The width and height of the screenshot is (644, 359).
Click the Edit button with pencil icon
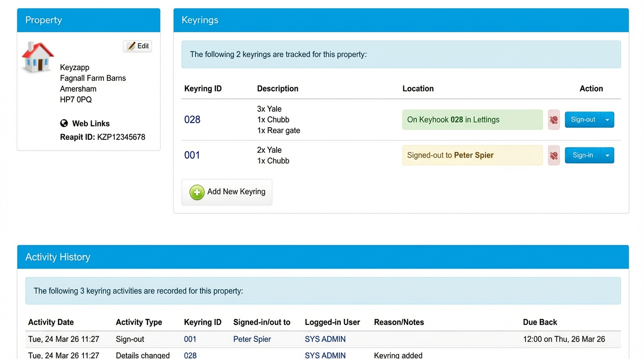point(138,46)
